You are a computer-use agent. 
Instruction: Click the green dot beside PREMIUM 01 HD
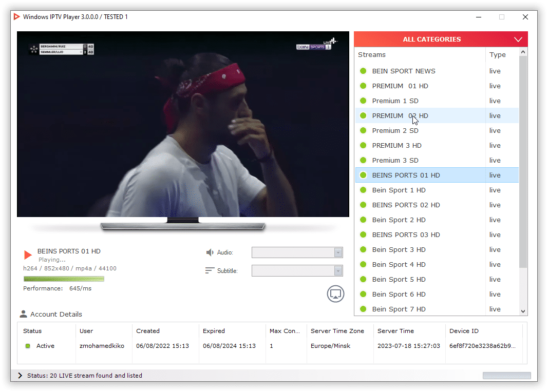click(x=363, y=86)
